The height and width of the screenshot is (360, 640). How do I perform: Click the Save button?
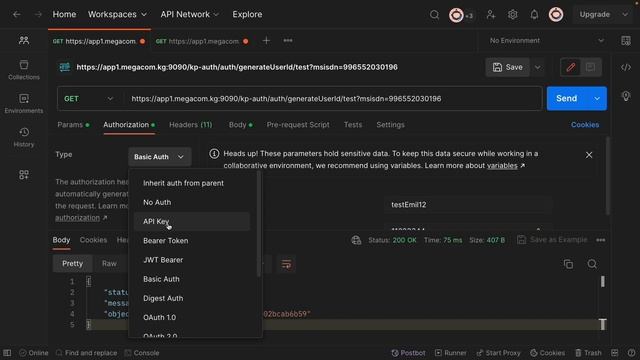pos(508,67)
